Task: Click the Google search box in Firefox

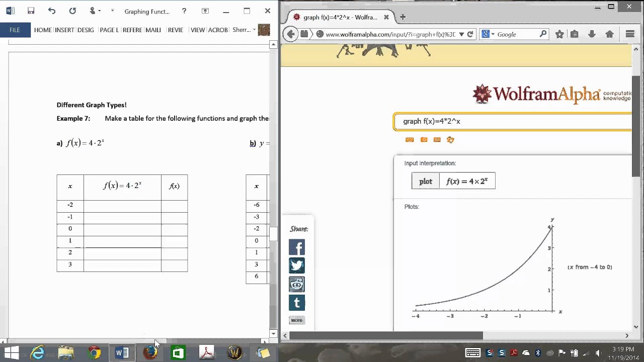Action: (x=517, y=34)
